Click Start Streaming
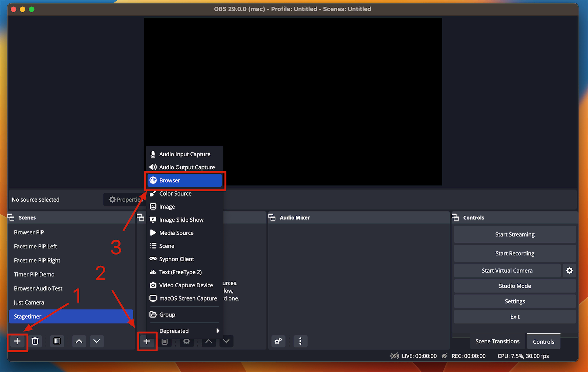Viewport: 588px width, 372px height. pos(514,234)
